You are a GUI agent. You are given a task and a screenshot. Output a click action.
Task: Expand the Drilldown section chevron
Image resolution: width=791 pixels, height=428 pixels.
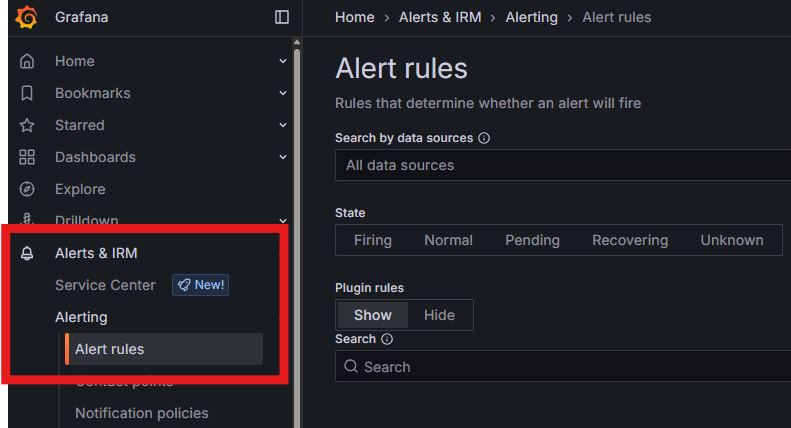283,221
